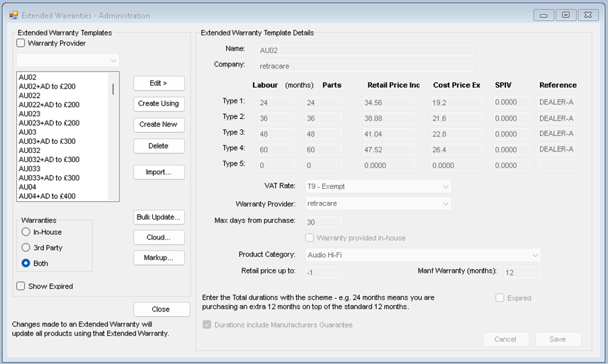
Task: Select AU023+AD to £200 template
Action: pos(49,123)
